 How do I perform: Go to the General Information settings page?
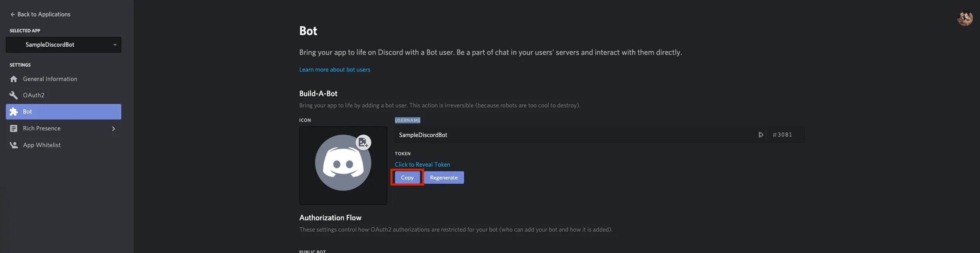click(50, 79)
